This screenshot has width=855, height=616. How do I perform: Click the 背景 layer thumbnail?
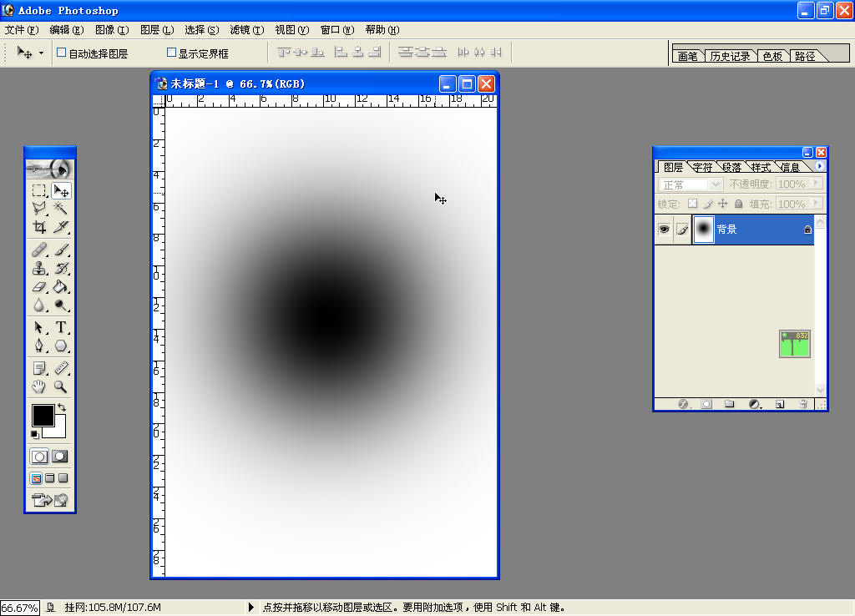[x=703, y=229]
